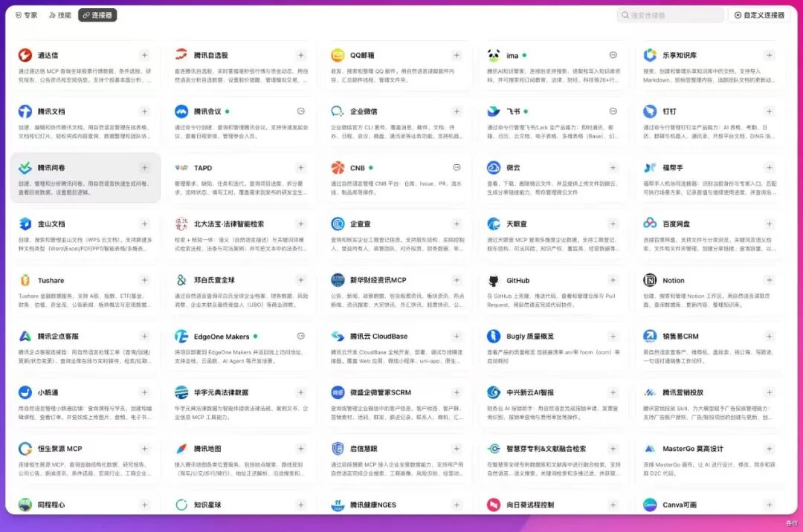This screenshot has height=532, width=803.
Task: Click the 腾讯企点客服 icon
Action: (25, 336)
